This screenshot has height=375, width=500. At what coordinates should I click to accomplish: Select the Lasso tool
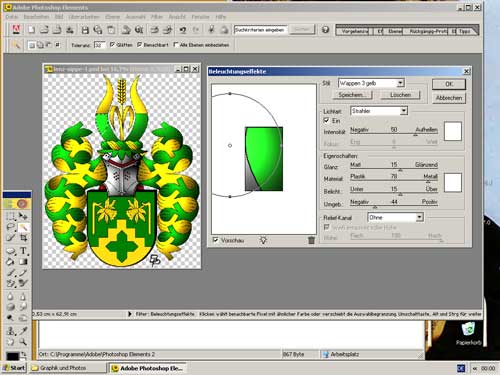11,227
